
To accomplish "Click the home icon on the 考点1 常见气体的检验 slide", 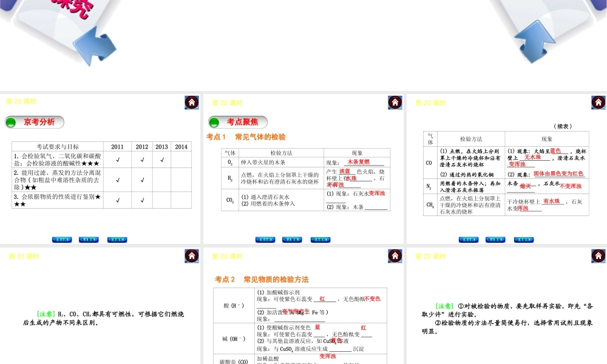I will point(395,103).
